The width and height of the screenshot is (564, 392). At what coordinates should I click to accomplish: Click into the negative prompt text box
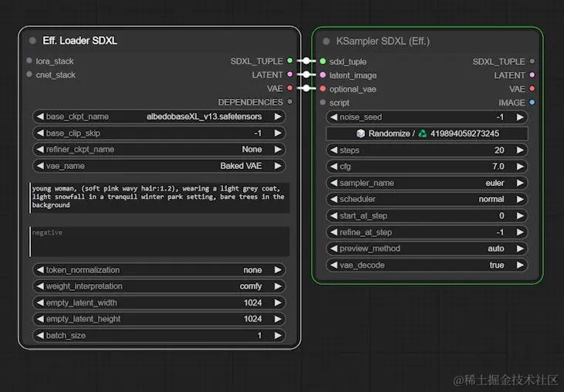coord(160,242)
